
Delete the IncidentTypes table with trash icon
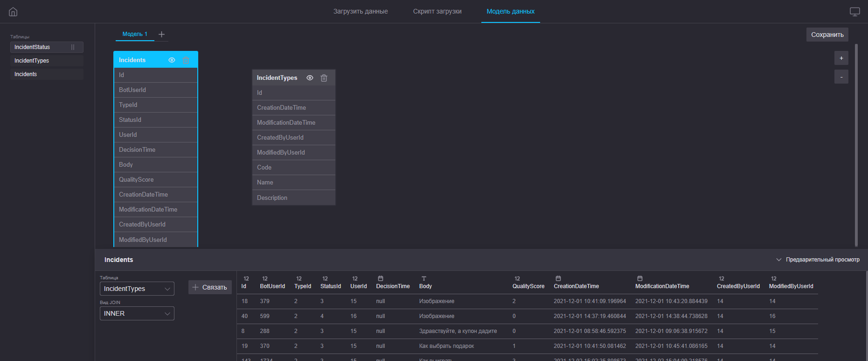point(324,78)
